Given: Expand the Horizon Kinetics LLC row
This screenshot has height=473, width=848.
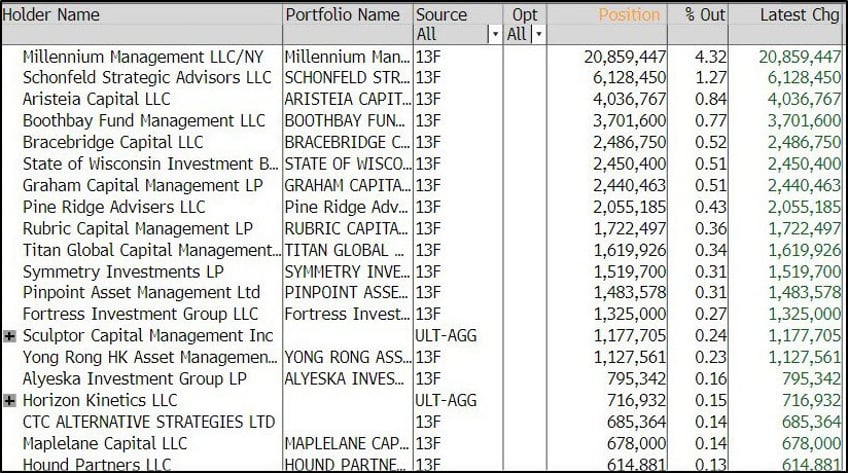Looking at the screenshot, I should pos(9,401).
